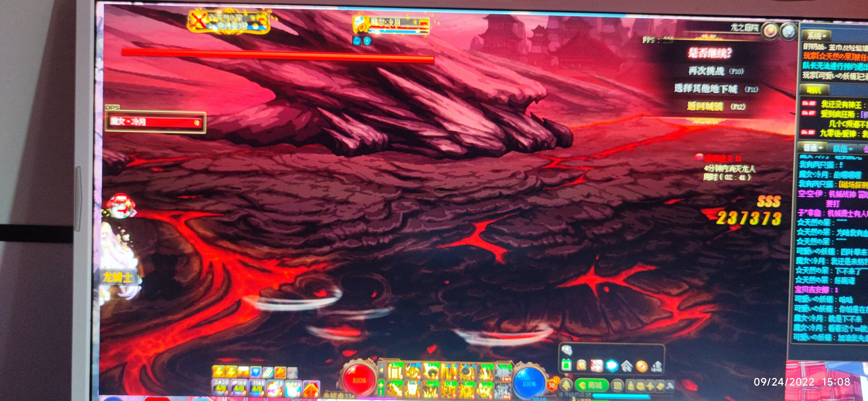Click chat line 可爱の妖精 : 哈哈
Screen dimensions: 868x401
coord(824,299)
